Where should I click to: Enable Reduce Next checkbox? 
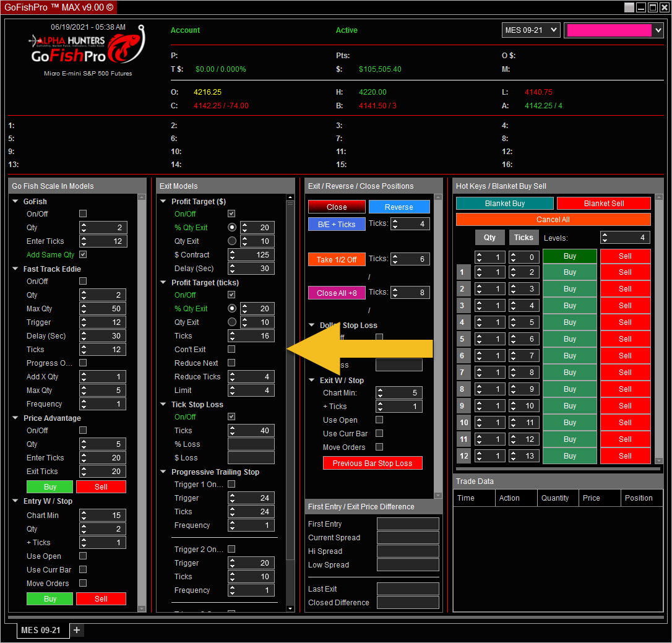point(231,363)
